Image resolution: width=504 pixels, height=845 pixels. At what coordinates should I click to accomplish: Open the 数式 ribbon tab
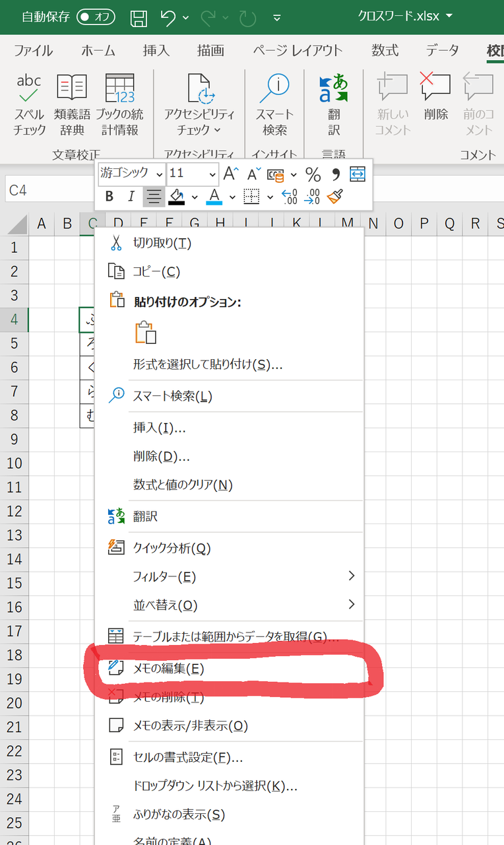(x=385, y=51)
